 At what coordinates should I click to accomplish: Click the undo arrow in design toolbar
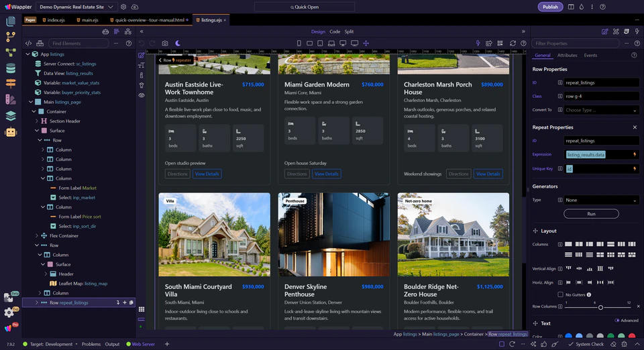pyautogui.click(x=142, y=43)
